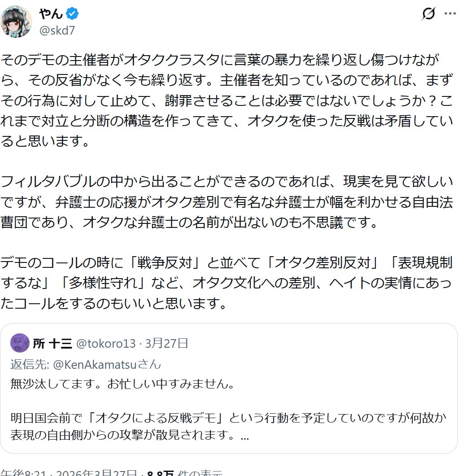Click the 所 十三 author name
The width and height of the screenshot is (466, 476).
tap(52, 344)
